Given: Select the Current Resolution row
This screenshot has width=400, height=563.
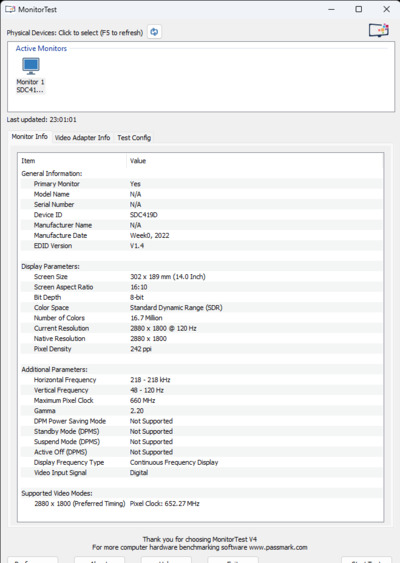Looking at the screenshot, I should (x=201, y=328).
